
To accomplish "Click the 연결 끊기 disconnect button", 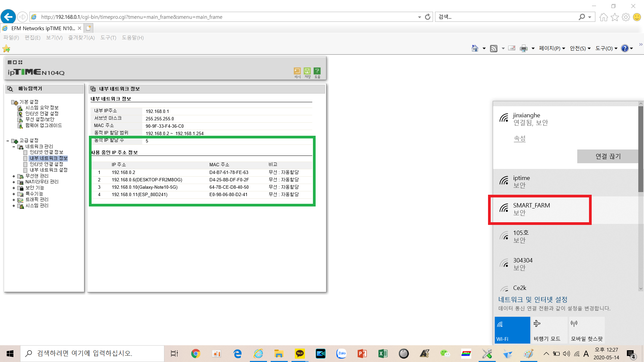I will (x=608, y=156).
